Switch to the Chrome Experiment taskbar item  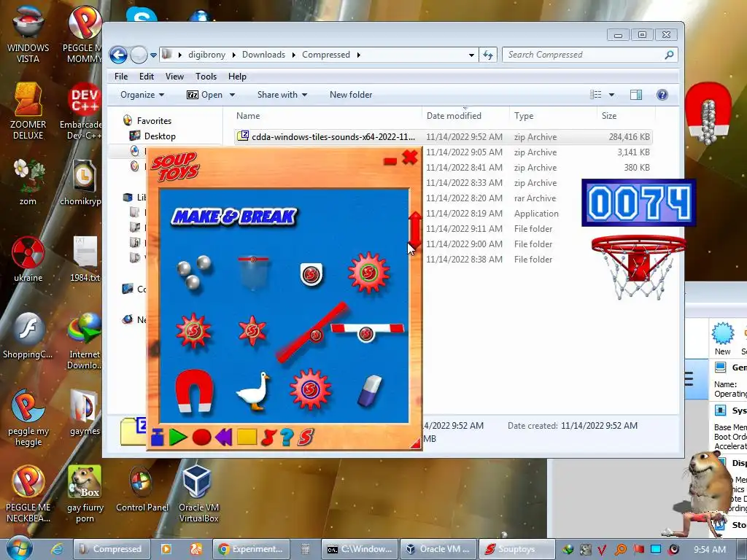(251, 549)
